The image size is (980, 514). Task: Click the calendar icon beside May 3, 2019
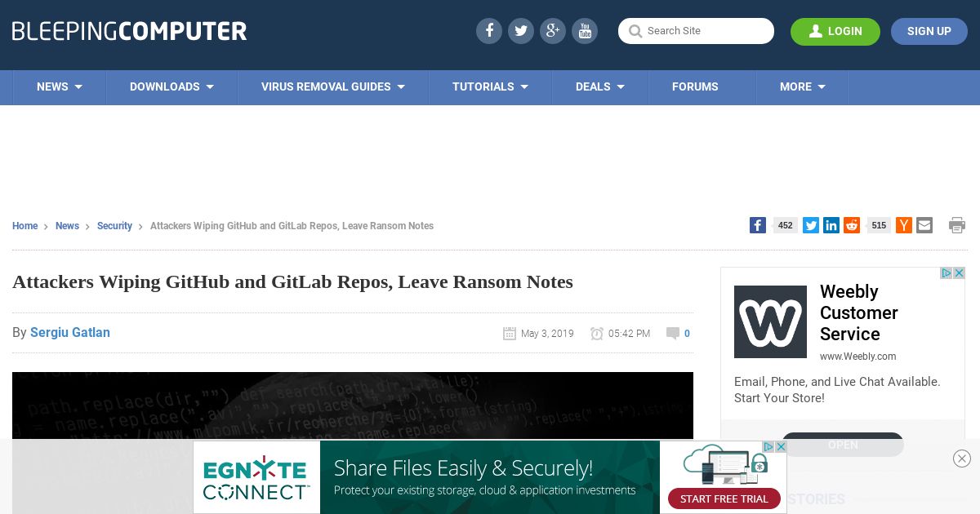point(510,333)
